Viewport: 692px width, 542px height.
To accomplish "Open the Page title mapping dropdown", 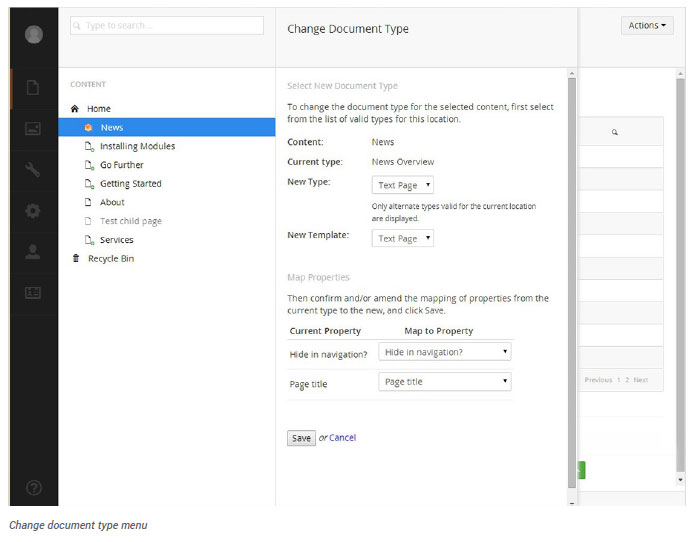I will tap(445, 382).
